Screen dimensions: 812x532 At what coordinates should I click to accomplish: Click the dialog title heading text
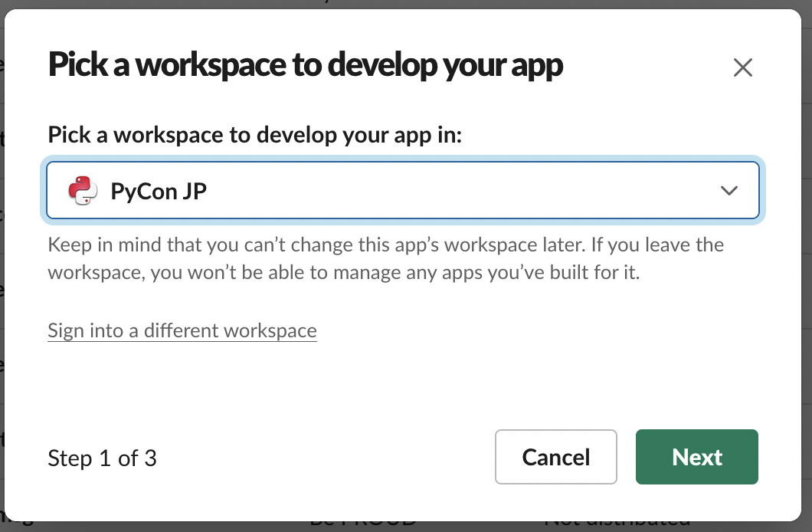click(306, 66)
